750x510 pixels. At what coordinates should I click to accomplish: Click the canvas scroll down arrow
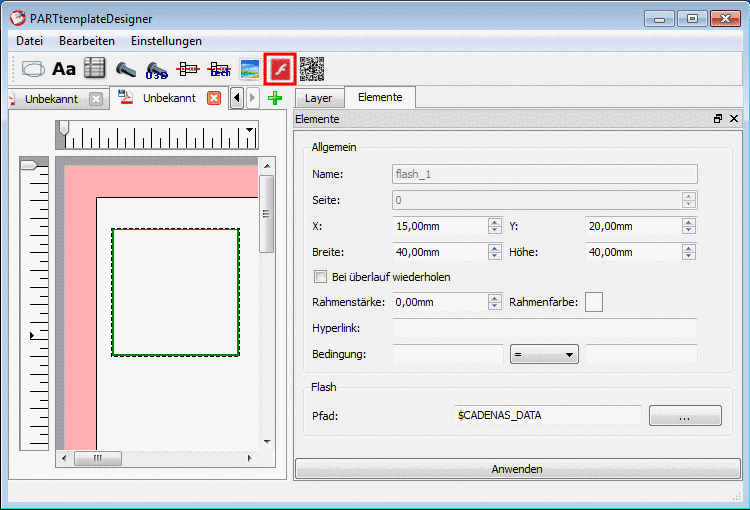[x=267, y=442]
